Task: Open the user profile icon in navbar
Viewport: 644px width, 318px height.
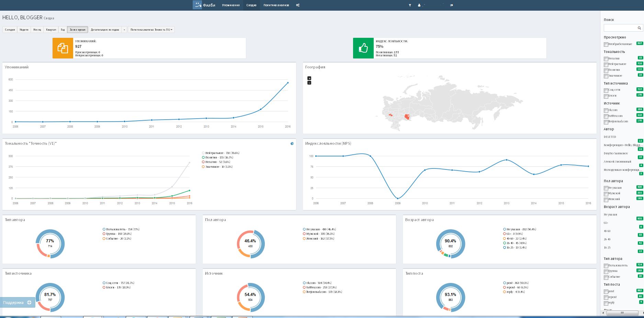Action: 419,5
